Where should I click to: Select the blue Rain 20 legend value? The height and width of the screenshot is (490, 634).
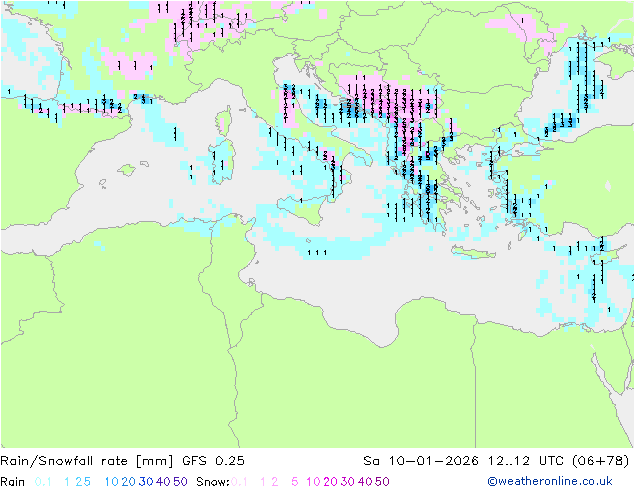[x=128, y=482]
